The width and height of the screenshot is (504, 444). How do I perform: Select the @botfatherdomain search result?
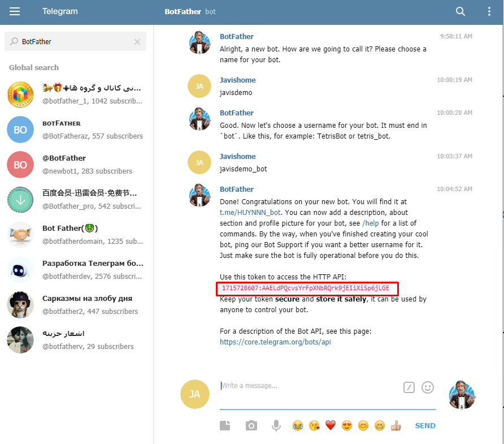click(x=75, y=235)
